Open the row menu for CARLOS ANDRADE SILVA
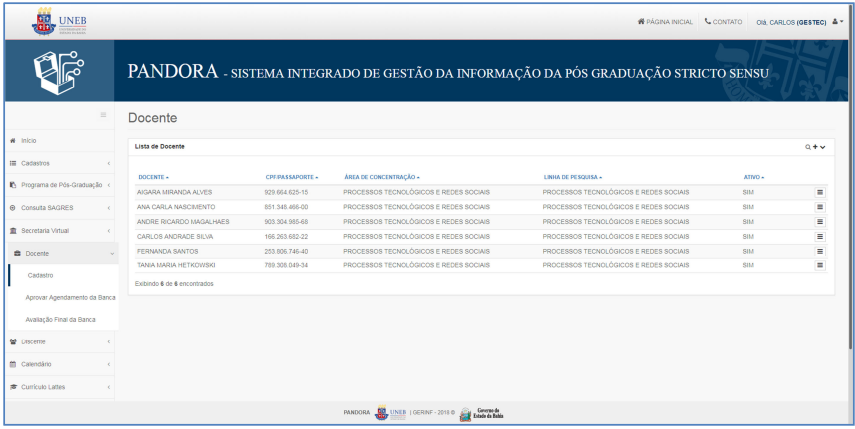This screenshot has width=855, height=429. coord(820,237)
